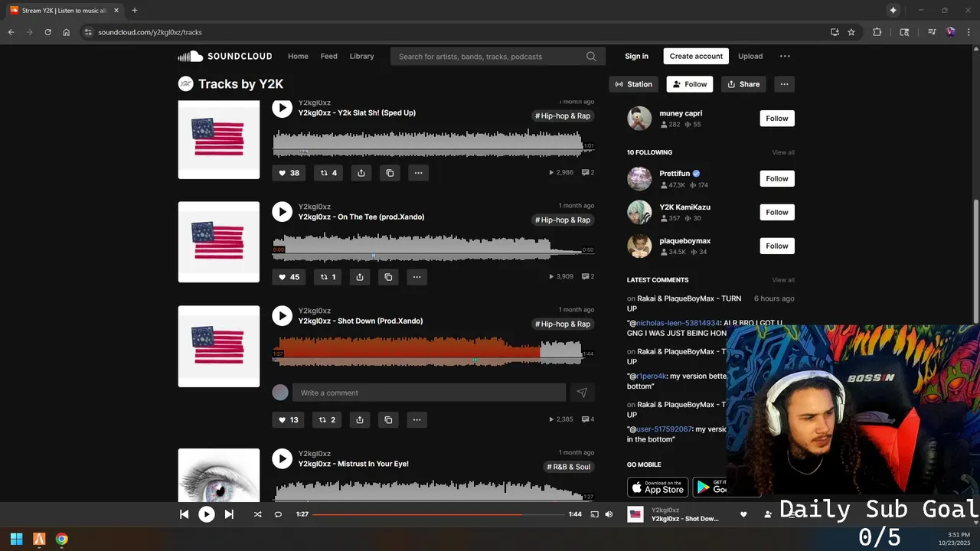Open Shot Down track artwork
Image resolution: width=980 pixels, height=551 pixels.
point(219,347)
